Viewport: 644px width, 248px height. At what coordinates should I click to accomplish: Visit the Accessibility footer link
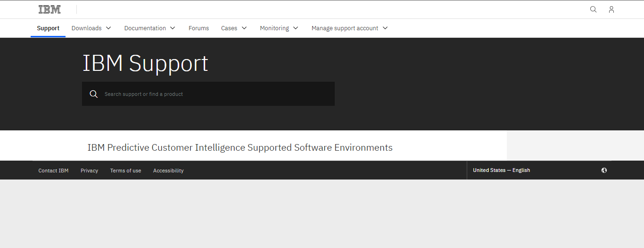click(168, 171)
